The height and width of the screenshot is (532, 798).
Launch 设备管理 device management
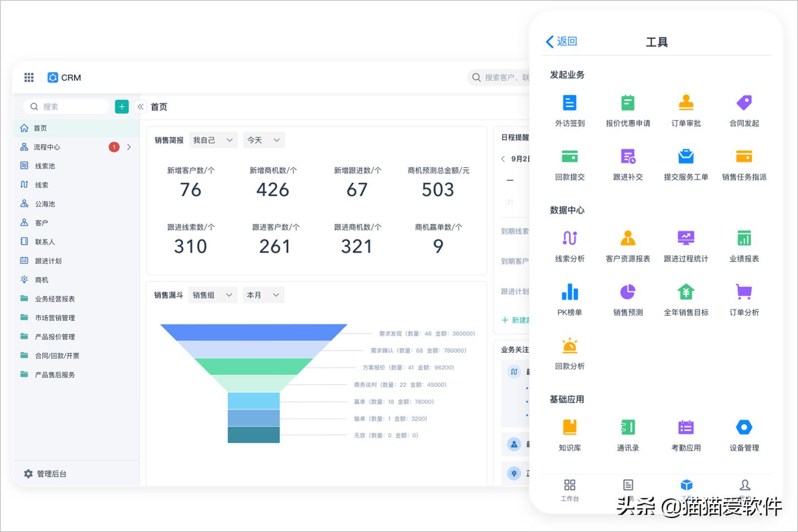click(743, 434)
